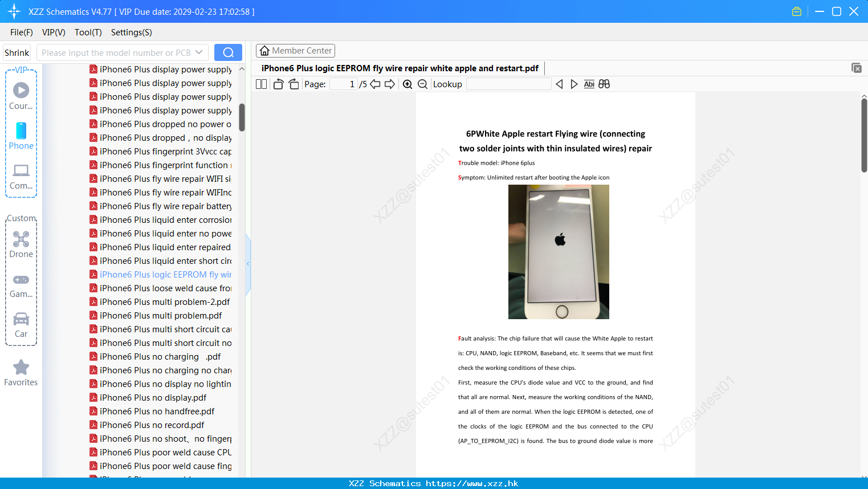Open iPhone6 Plus liquid enter repaired file
The width and height of the screenshot is (868, 489).
[161, 247]
